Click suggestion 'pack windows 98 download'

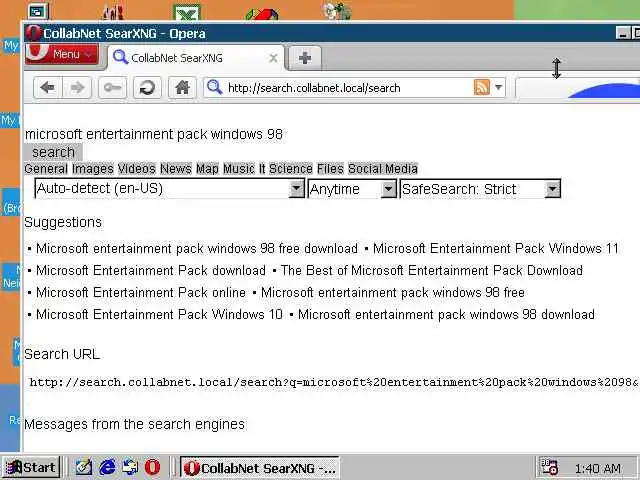tap(446, 314)
